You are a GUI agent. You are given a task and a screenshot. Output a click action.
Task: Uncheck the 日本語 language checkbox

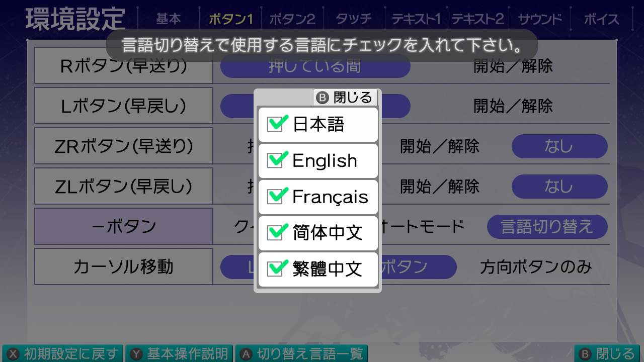point(275,124)
